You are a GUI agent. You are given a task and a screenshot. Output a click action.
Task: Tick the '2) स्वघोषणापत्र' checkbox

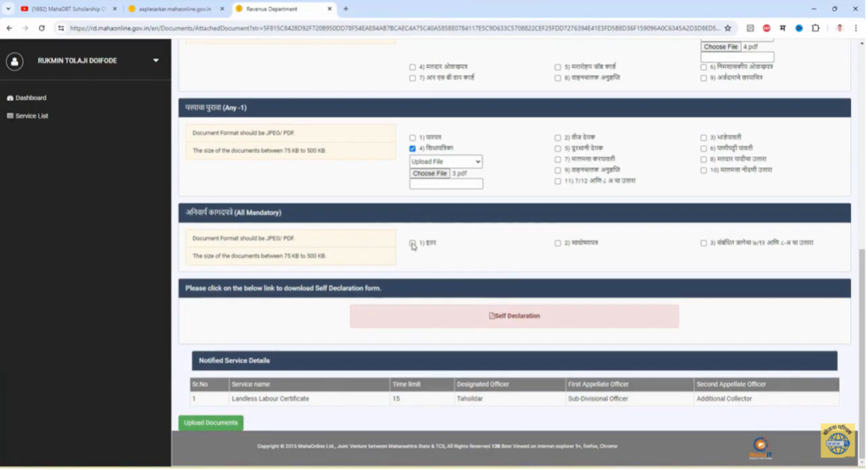558,243
